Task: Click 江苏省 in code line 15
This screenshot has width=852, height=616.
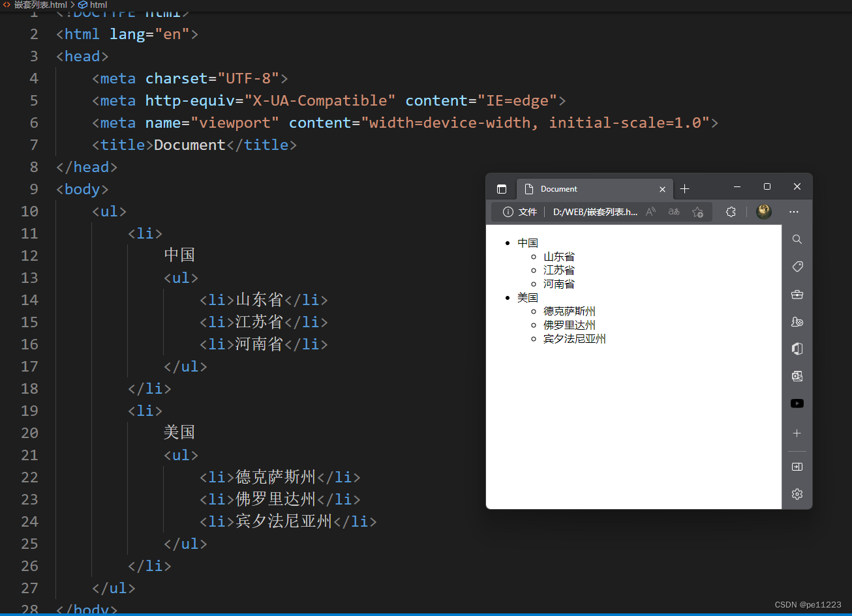Action: (x=259, y=321)
